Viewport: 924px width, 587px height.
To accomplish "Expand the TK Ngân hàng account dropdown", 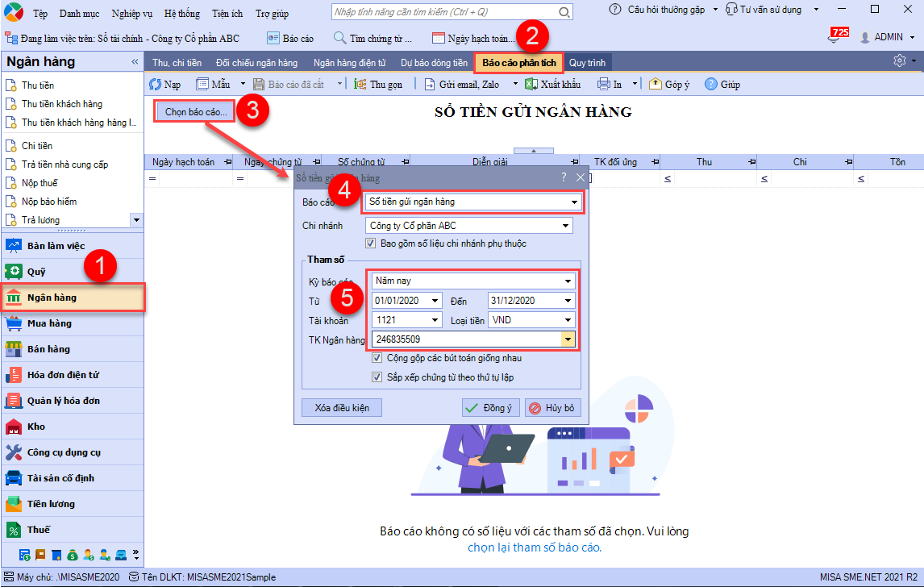I will click(568, 339).
